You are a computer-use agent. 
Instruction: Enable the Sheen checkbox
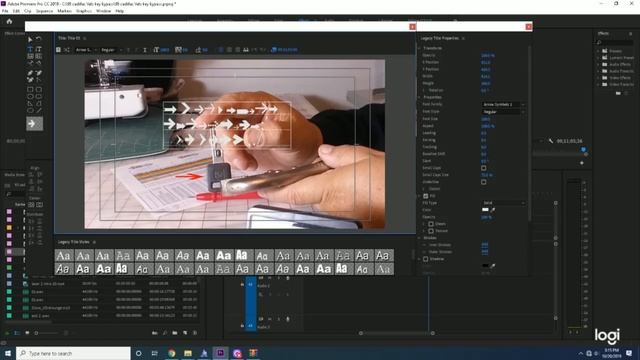(x=431, y=224)
